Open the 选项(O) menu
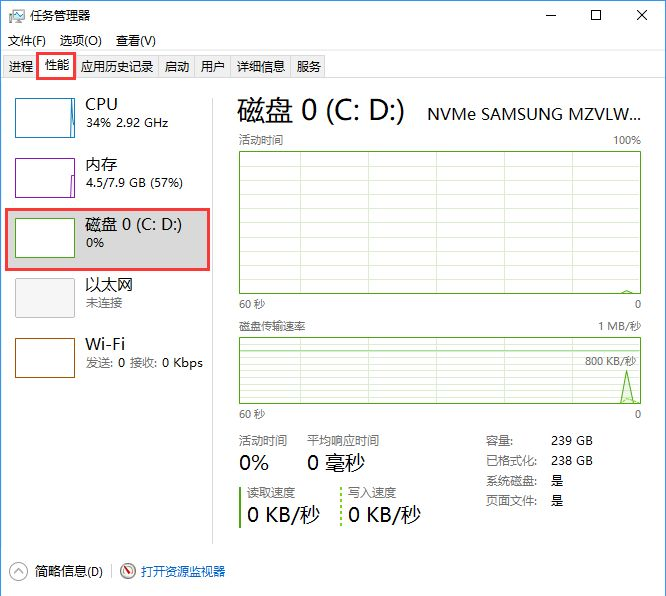 (x=81, y=41)
